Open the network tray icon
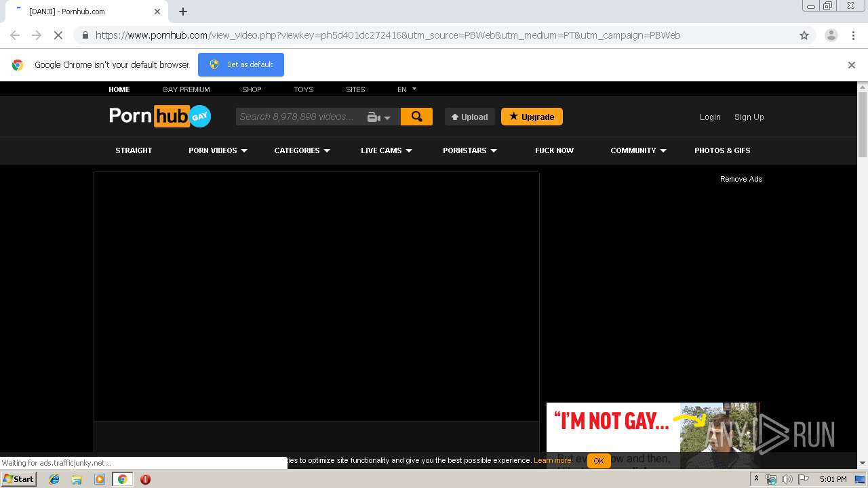Viewport: 868px width, 488px height. 771,479
